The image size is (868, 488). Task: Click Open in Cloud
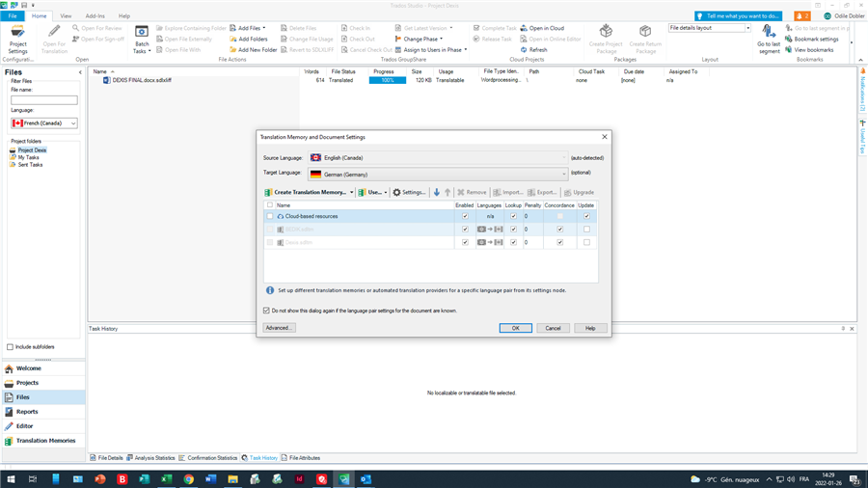click(542, 28)
